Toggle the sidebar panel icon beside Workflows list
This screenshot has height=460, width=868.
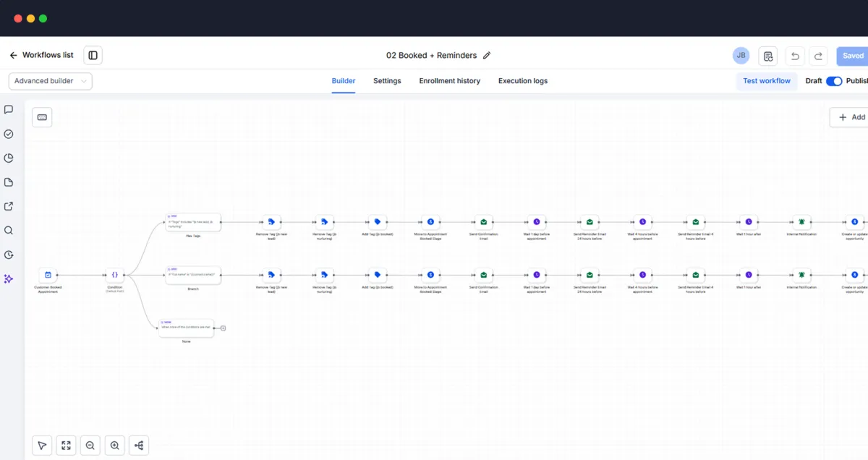coord(93,55)
